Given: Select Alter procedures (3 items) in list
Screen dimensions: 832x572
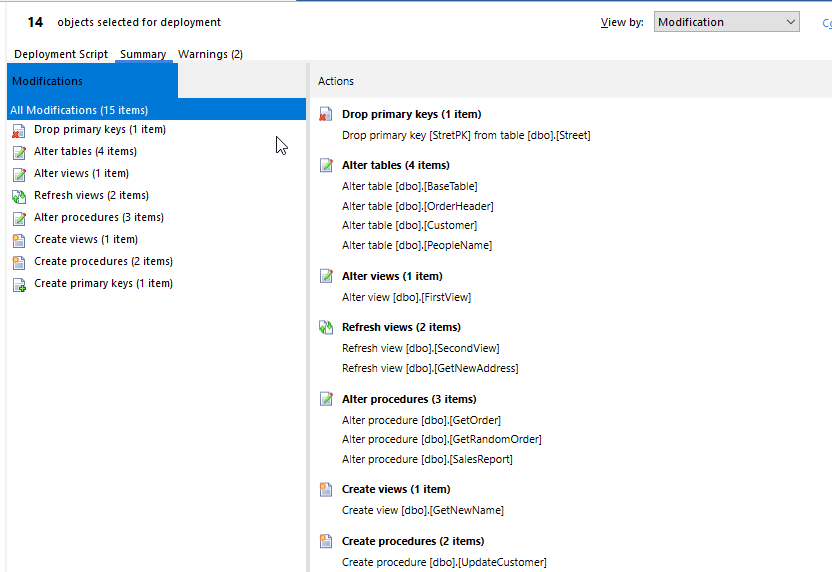Looking at the screenshot, I should (x=98, y=218).
